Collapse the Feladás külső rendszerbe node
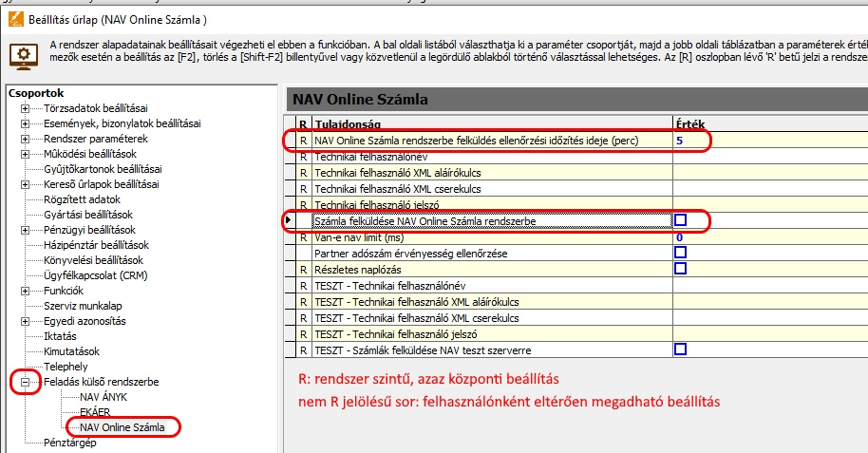The image size is (868, 453). click(x=26, y=382)
